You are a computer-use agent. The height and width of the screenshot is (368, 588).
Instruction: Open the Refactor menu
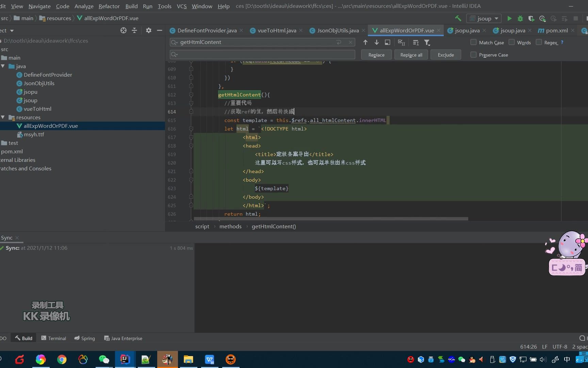pos(109,6)
